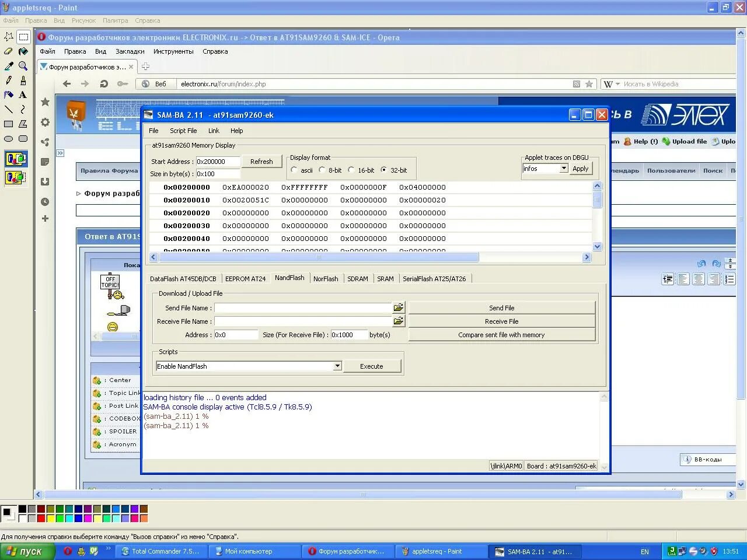Select the Text tool marked A
The image size is (747, 560).
23,94
